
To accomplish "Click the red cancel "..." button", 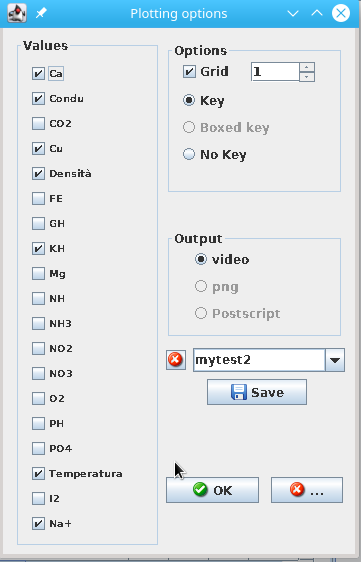I will (x=307, y=490).
